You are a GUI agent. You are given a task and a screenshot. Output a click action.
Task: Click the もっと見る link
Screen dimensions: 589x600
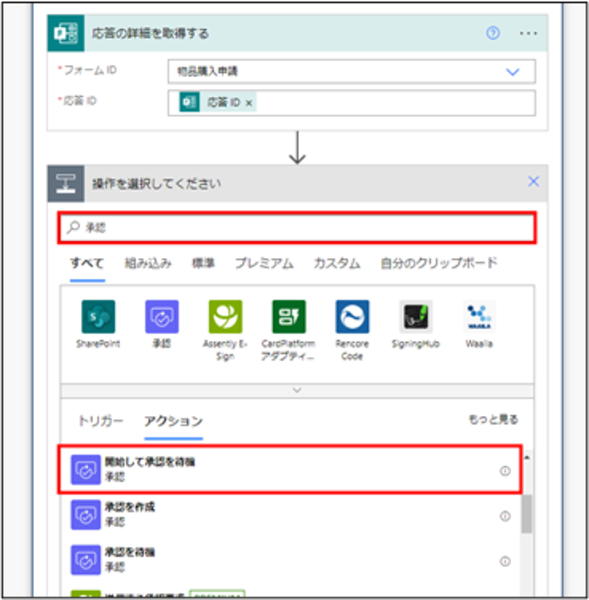493,419
